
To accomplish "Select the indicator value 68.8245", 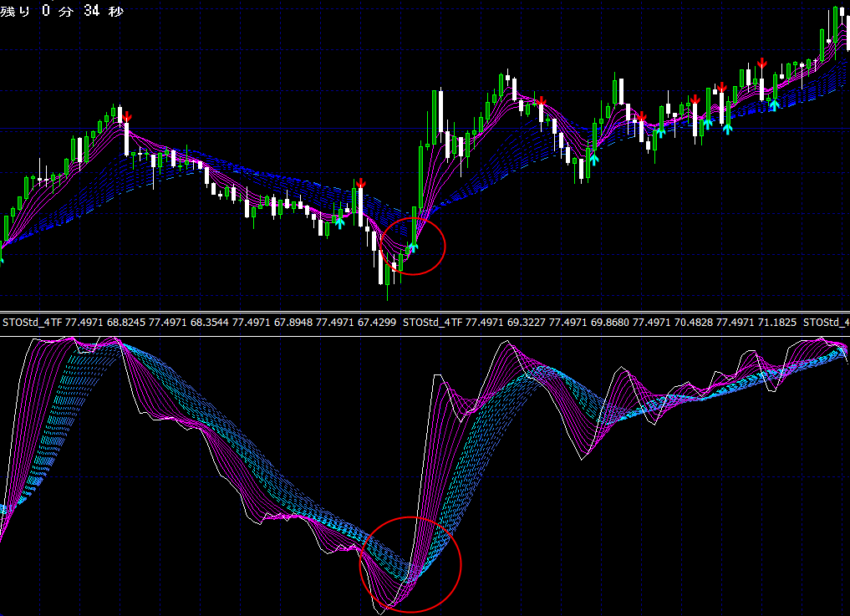I will [125, 322].
